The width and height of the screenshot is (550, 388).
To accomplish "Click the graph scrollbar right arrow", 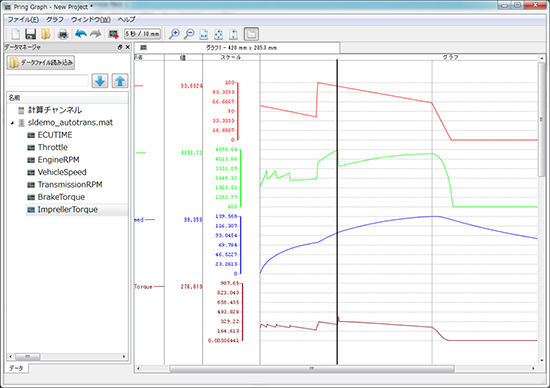I will point(534,368).
